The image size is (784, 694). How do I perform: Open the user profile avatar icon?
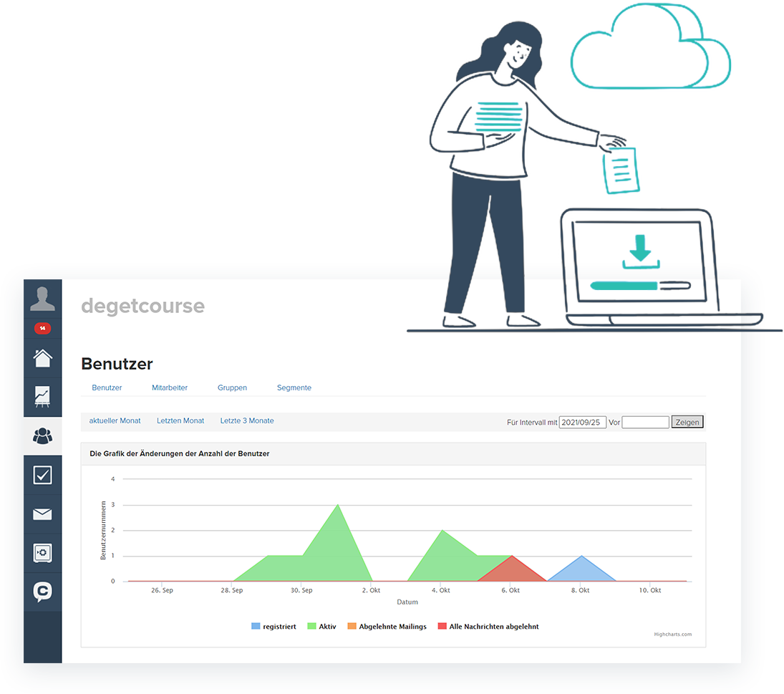[x=42, y=299]
